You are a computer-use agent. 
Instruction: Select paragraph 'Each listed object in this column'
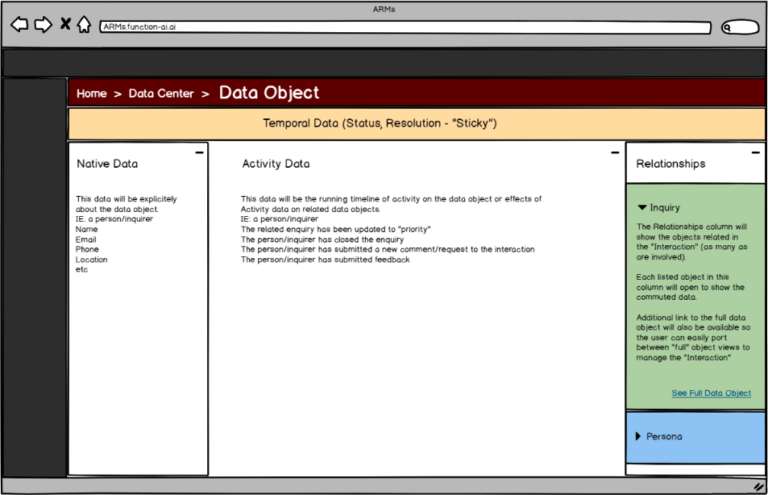tap(690, 287)
